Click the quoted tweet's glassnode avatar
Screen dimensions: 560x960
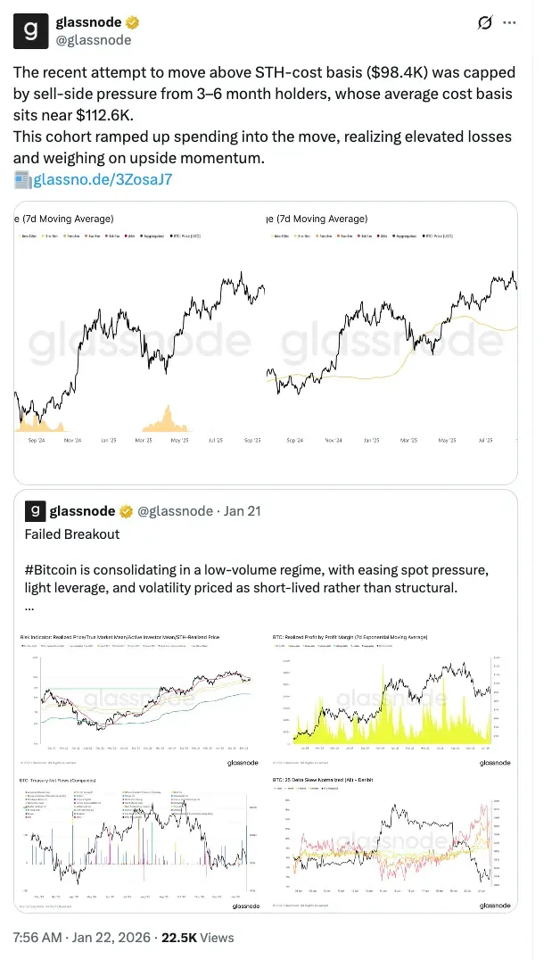(x=34, y=511)
